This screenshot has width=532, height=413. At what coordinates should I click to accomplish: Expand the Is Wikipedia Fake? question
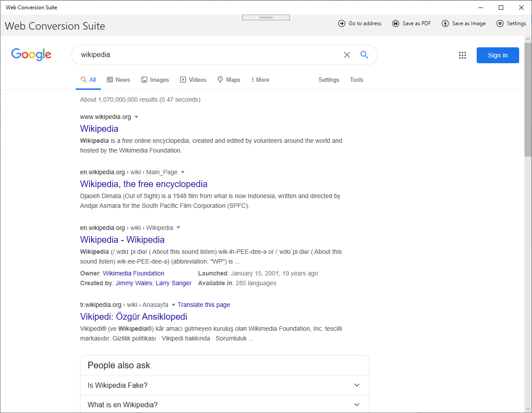pyautogui.click(x=225, y=385)
